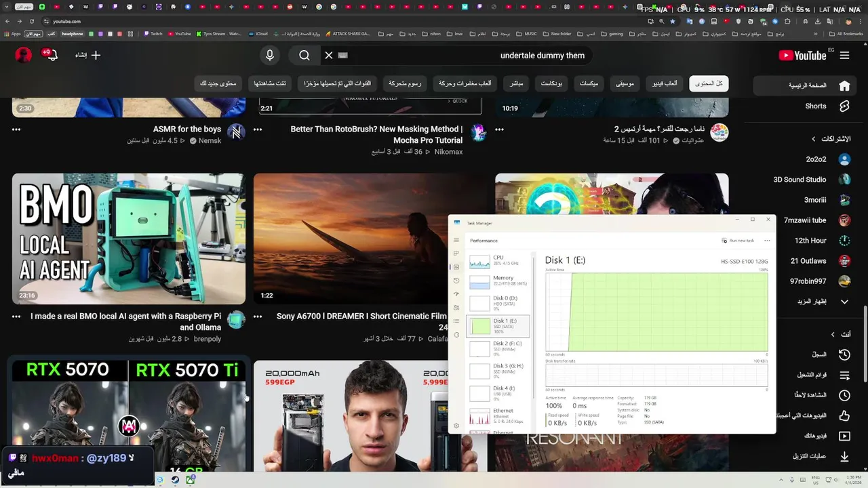Click the YouTube logo

click(x=802, y=56)
